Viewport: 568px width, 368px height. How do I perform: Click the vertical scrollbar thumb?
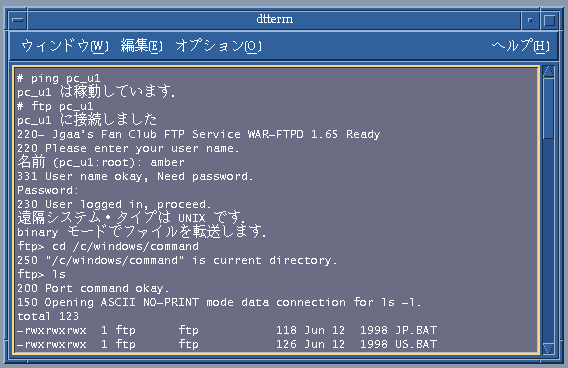(549, 109)
